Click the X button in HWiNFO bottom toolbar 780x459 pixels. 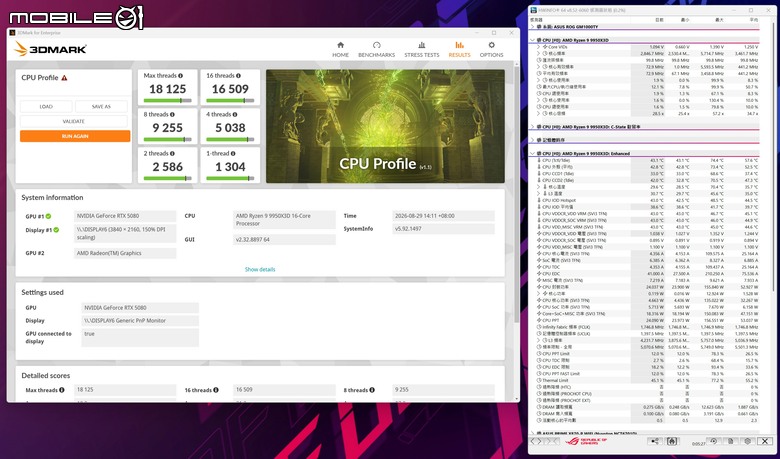point(765,441)
